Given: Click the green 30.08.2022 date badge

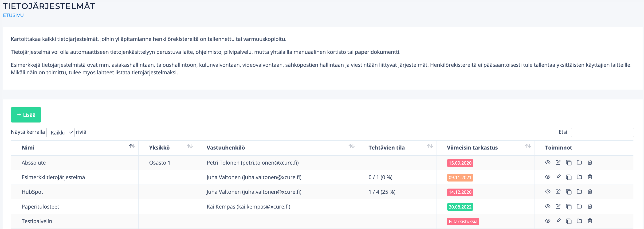Looking at the screenshot, I should [x=460, y=207].
